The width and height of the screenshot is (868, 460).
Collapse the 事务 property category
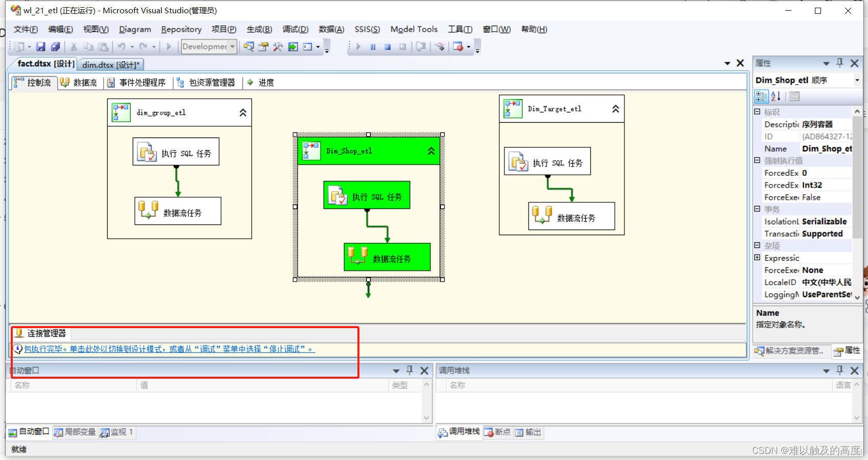pos(757,209)
